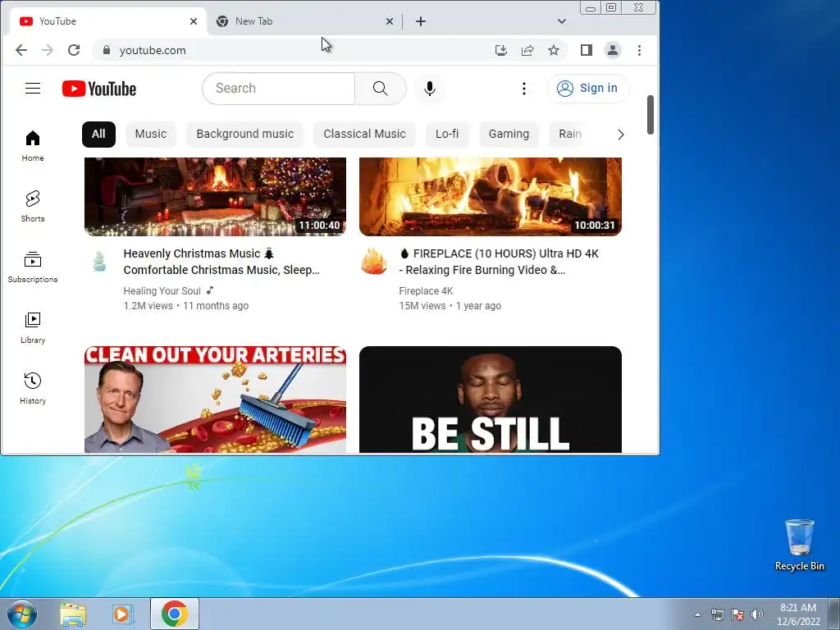Image resolution: width=840 pixels, height=630 pixels.
Task: Open the BE STILL video thumbnail
Action: [491, 399]
